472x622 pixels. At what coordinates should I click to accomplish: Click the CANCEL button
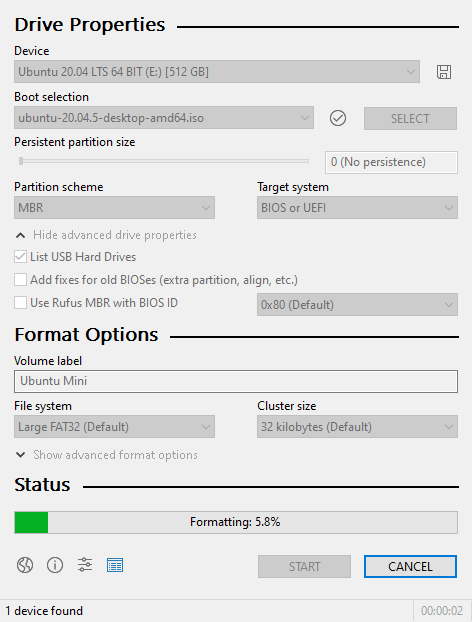point(410,566)
